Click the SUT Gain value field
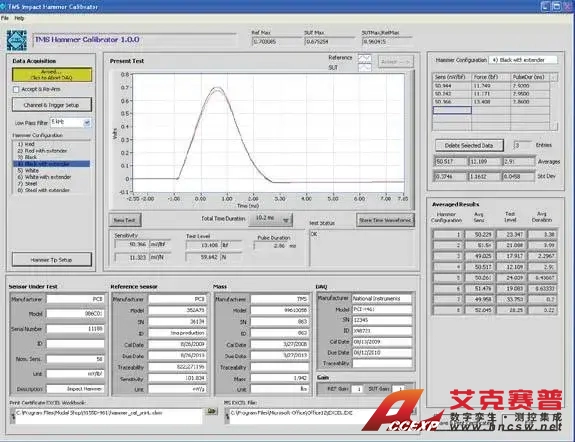Image resolution: width=575 pixels, height=442 pixels. pos(398,389)
